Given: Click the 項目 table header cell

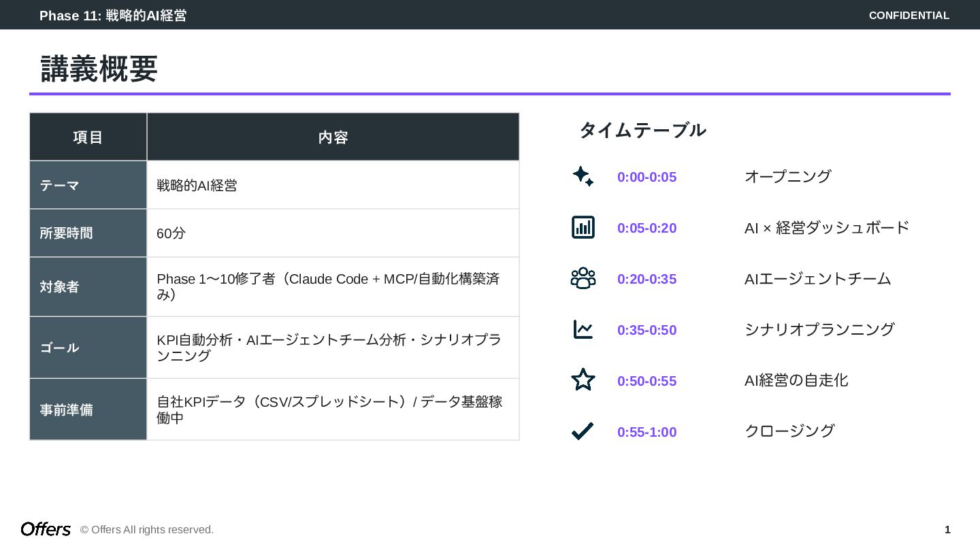Looking at the screenshot, I should click(x=88, y=137).
